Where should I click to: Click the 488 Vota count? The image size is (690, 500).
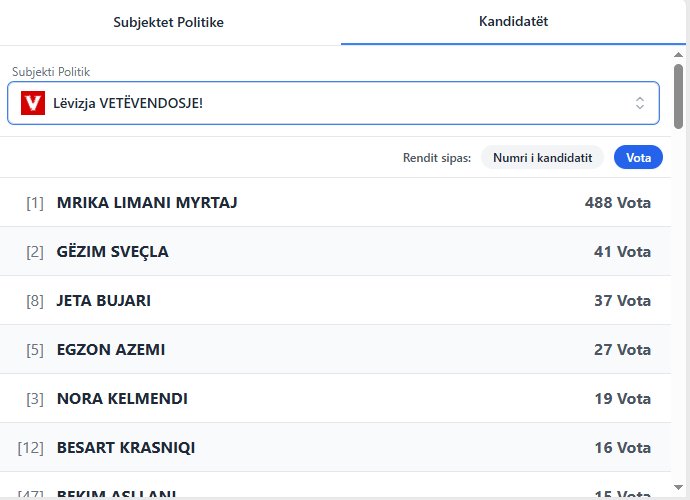tap(617, 203)
